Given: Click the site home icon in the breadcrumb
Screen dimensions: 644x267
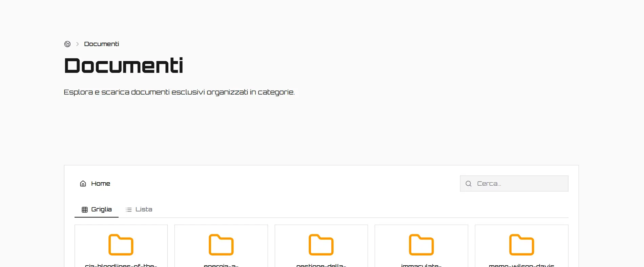Looking at the screenshot, I should tap(67, 44).
